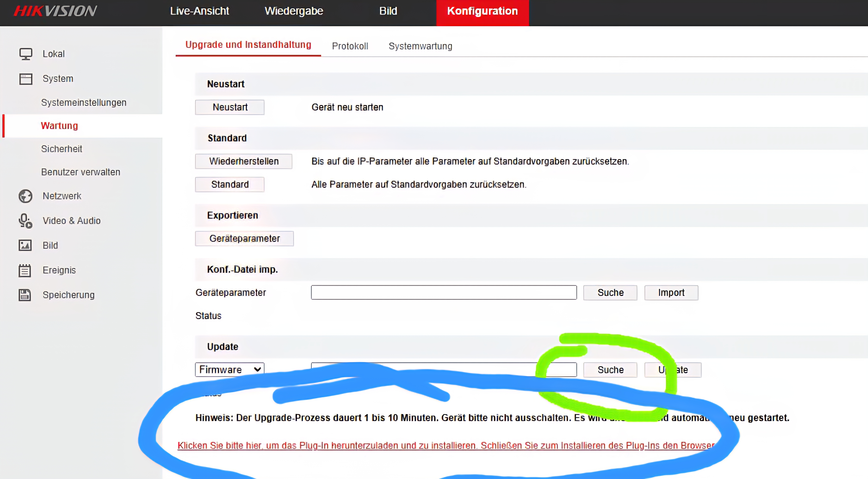868x479 pixels.
Task: Open the Firmware dropdown in Update section
Action: pos(229,370)
